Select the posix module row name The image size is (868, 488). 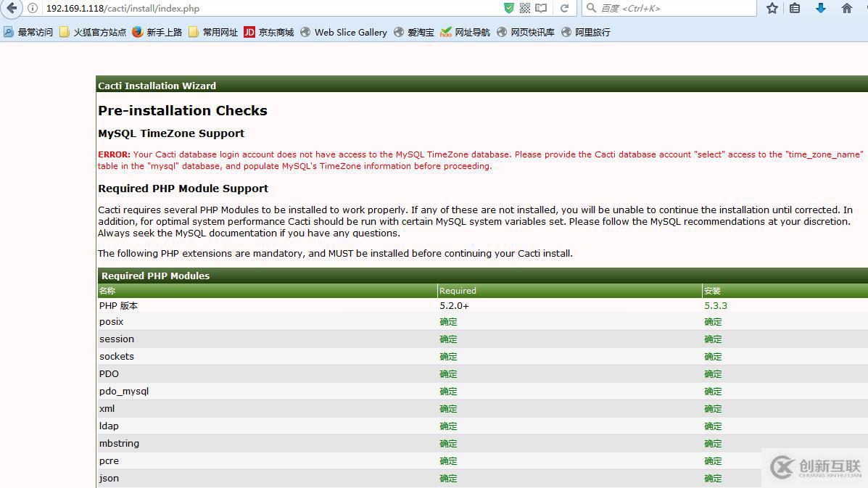click(x=111, y=321)
